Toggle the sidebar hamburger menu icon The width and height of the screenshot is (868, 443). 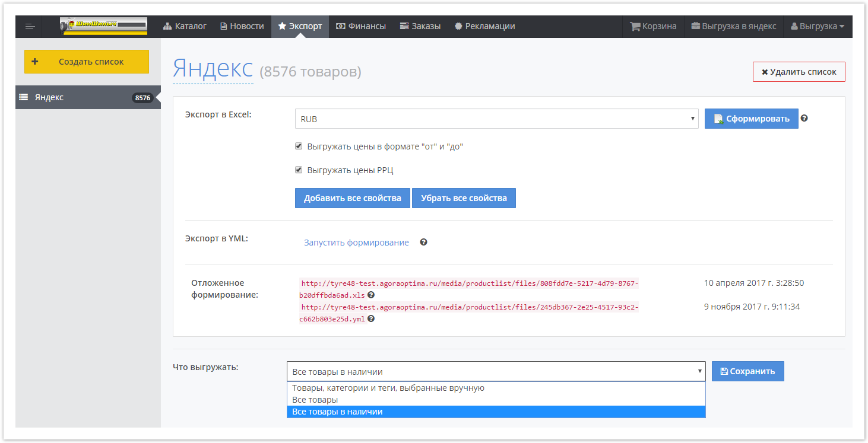pos(30,27)
